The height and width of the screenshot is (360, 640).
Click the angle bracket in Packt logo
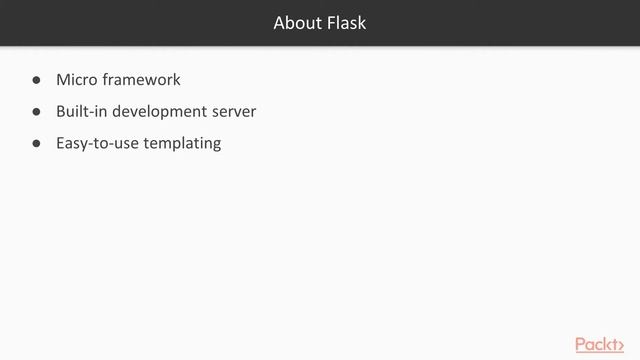pyautogui.click(x=621, y=347)
